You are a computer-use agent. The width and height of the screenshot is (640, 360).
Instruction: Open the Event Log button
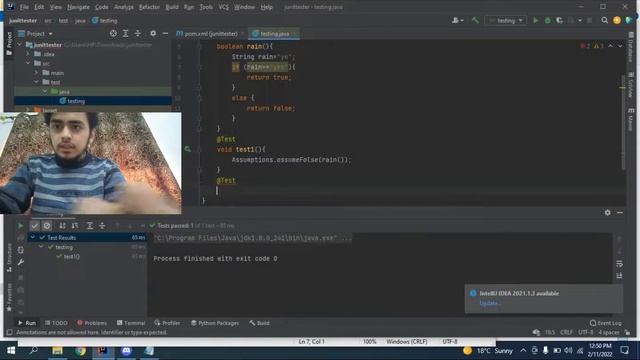click(605, 323)
